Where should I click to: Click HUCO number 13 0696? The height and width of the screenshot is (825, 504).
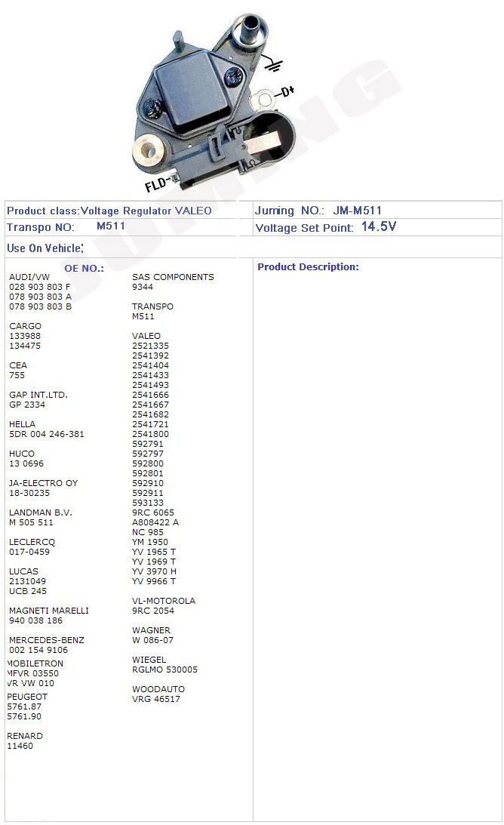[26, 463]
